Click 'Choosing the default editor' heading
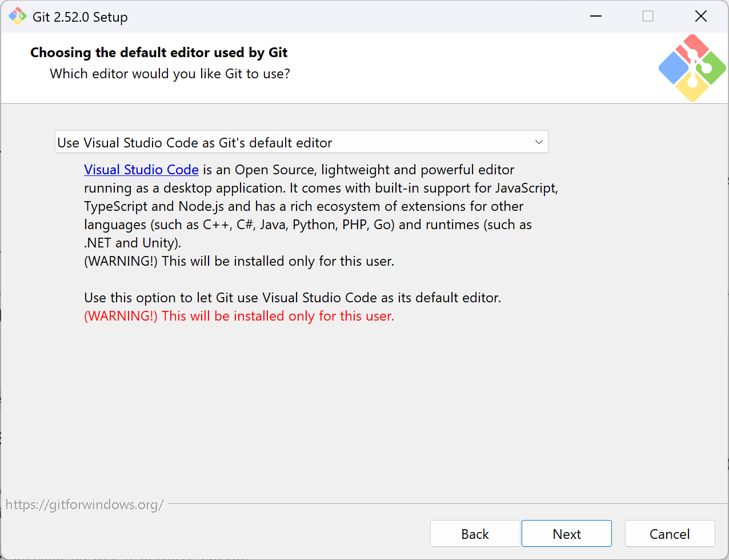 [x=159, y=53]
